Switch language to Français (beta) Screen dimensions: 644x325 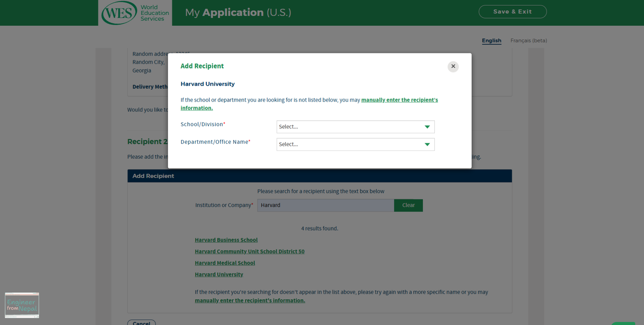[x=528, y=41]
